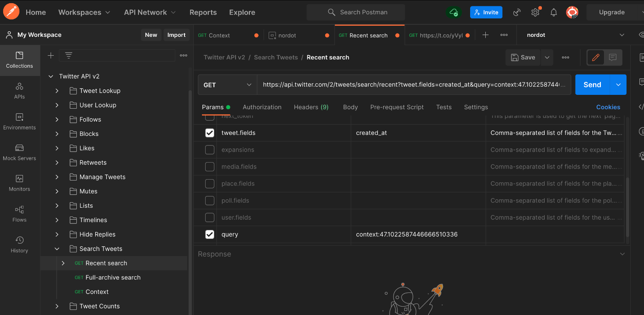Image resolution: width=644 pixels, height=315 pixels.
Task: Uncheck the tweet.fields parameter checkbox
Action: point(210,133)
